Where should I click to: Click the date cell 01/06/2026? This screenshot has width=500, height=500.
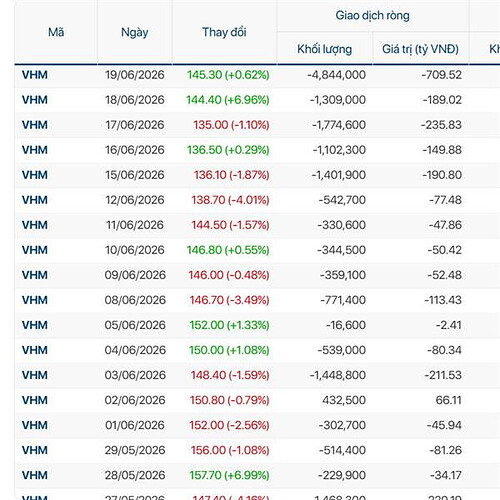(135, 425)
